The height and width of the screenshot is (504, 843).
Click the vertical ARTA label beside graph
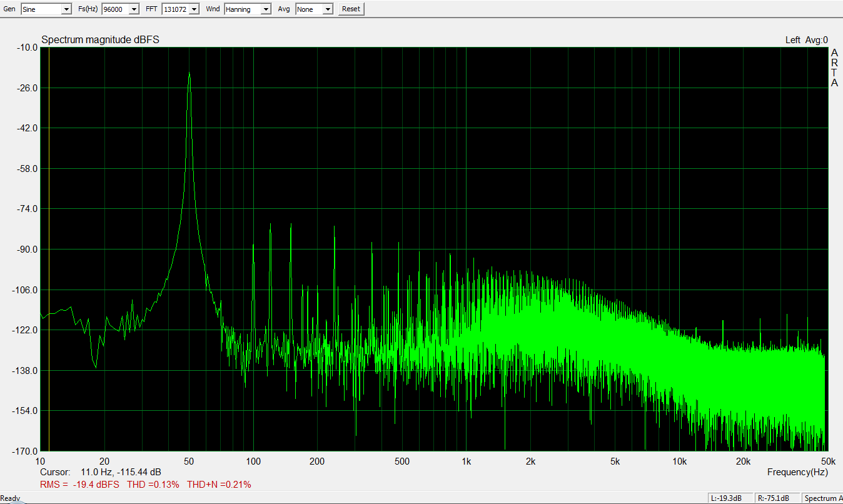pos(834,68)
